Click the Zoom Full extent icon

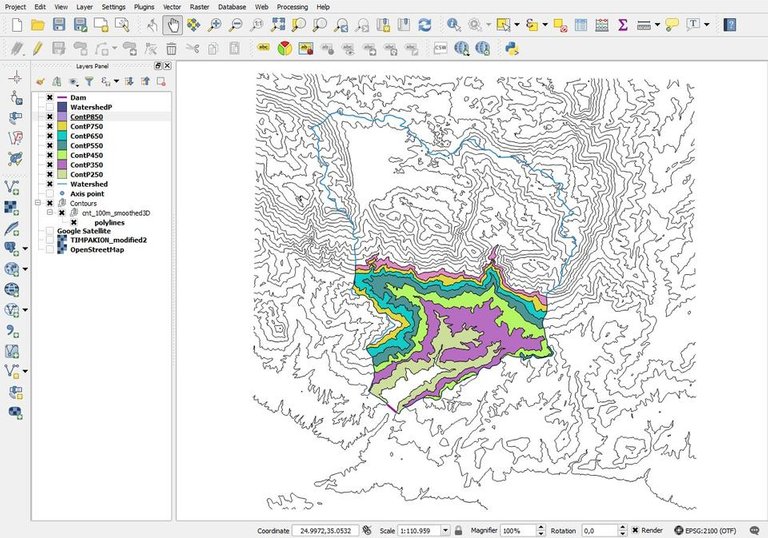click(277, 24)
